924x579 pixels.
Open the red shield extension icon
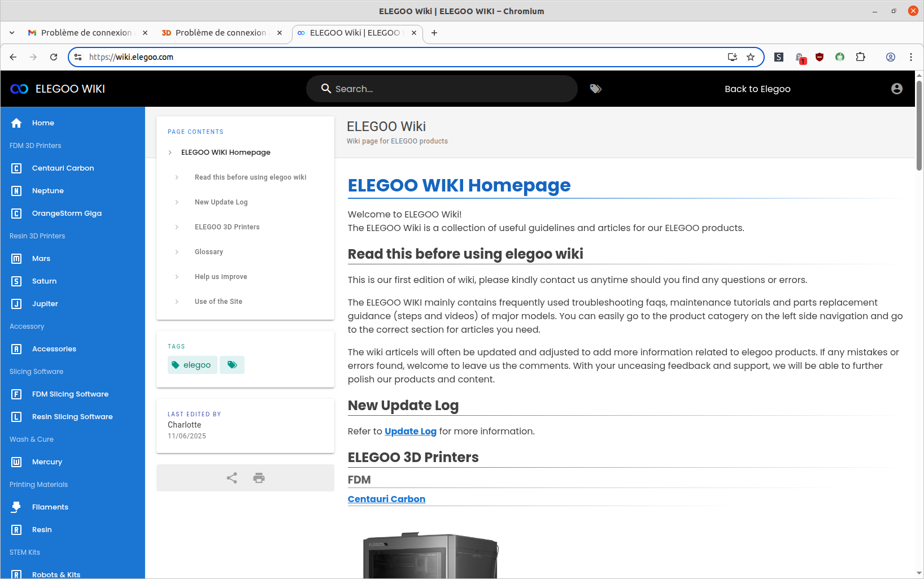pos(820,57)
